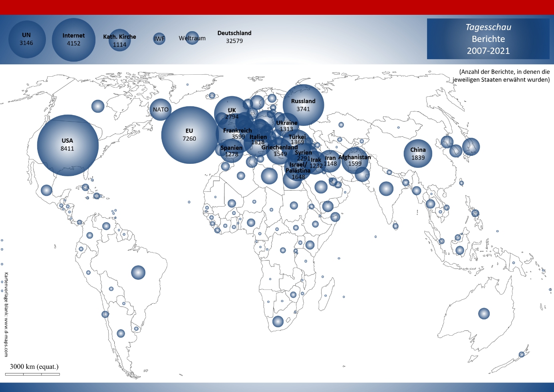Select the Weltraum legend circle
This screenshot has height=392, width=554.
pyautogui.click(x=193, y=39)
